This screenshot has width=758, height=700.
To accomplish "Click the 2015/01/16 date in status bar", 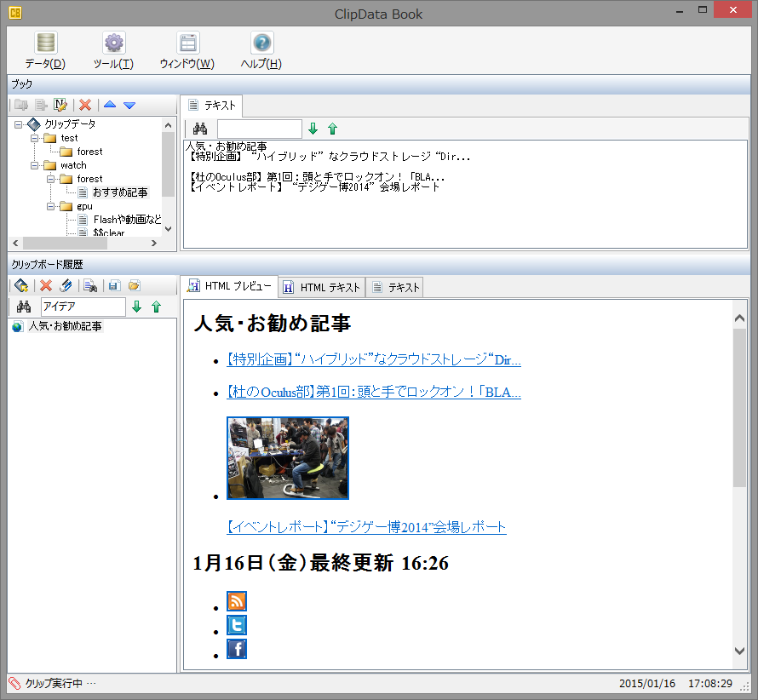I will (646, 684).
